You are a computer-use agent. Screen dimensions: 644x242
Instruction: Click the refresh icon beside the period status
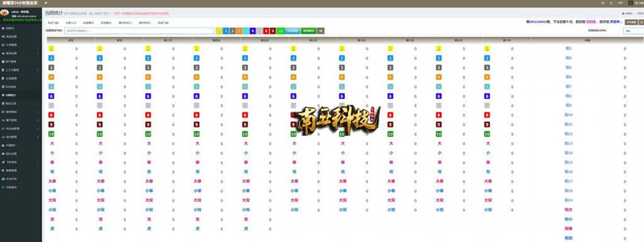[x=641, y=22]
